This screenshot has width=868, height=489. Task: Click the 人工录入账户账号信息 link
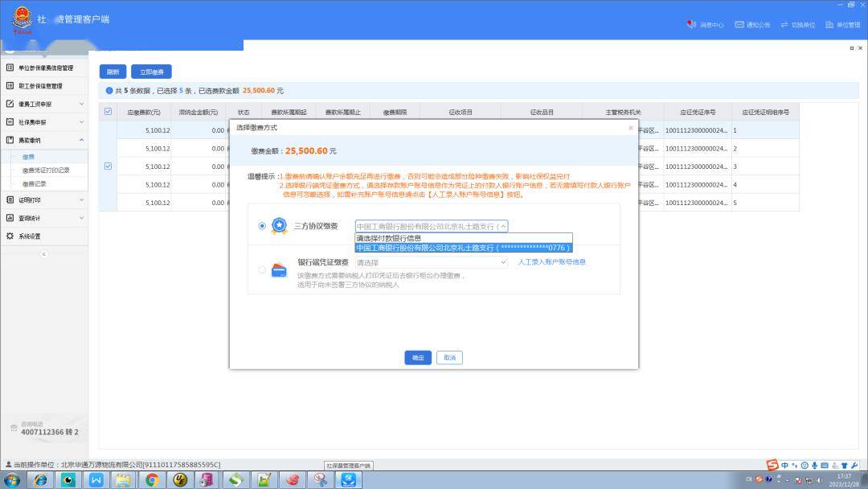click(x=552, y=262)
